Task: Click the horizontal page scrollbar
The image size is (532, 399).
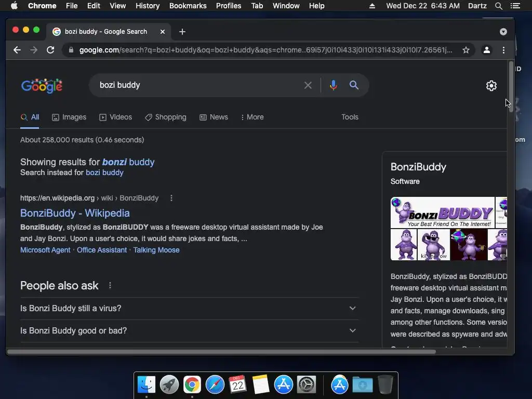Action: 221,352
